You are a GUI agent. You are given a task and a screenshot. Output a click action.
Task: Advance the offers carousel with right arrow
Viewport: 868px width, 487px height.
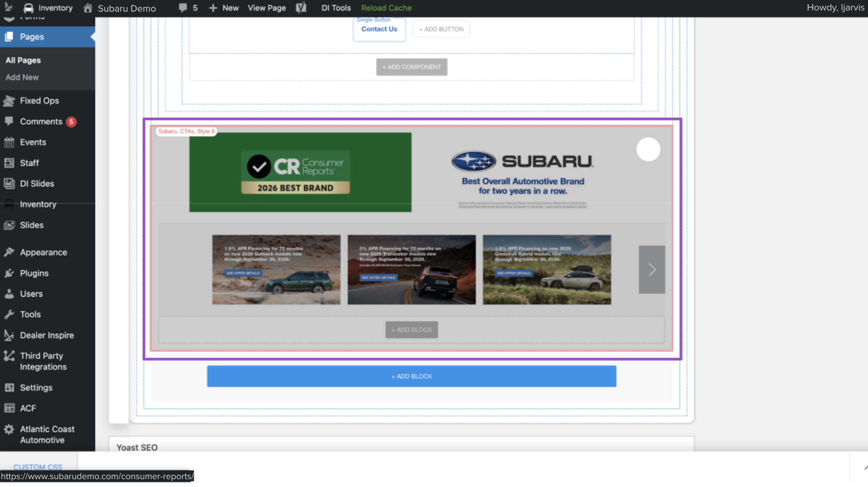[652, 269]
